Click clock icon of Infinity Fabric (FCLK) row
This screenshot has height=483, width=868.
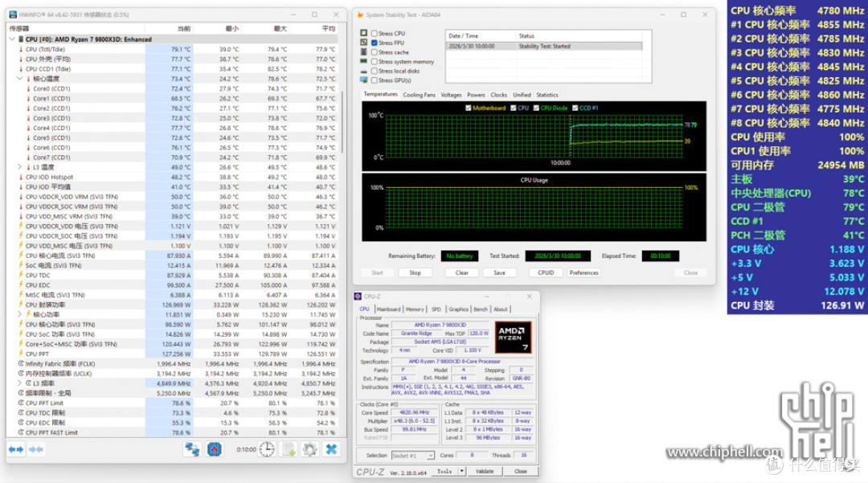(x=21, y=363)
